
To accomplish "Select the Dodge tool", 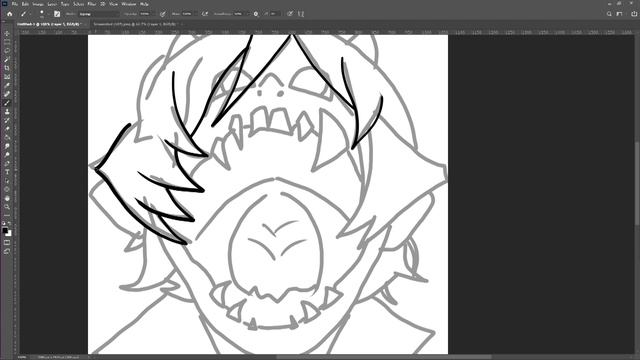I will click(x=7, y=155).
